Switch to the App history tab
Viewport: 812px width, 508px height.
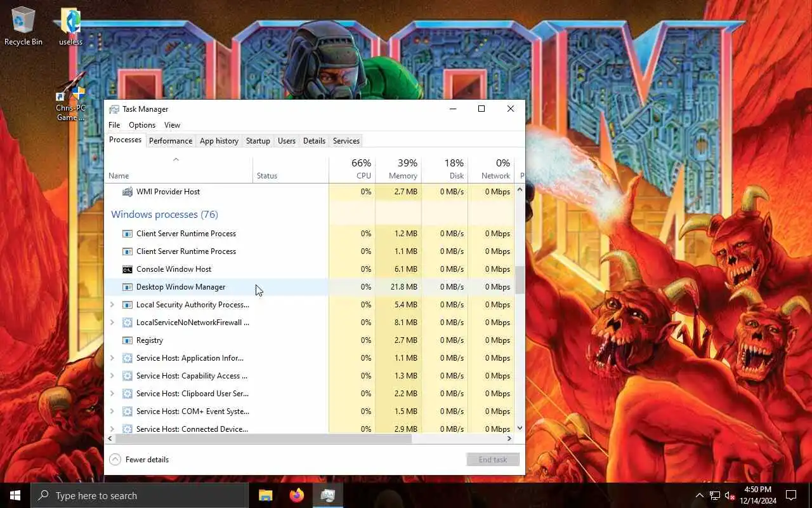tap(219, 141)
